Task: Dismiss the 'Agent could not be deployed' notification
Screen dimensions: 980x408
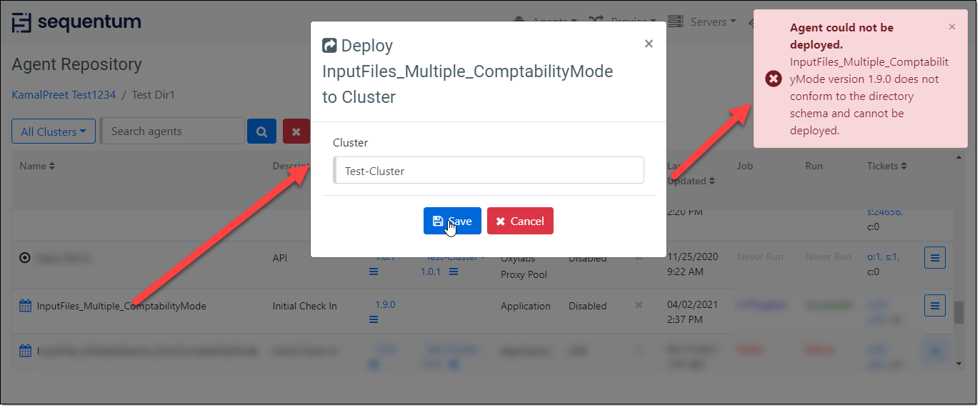Action: pyautogui.click(x=951, y=27)
